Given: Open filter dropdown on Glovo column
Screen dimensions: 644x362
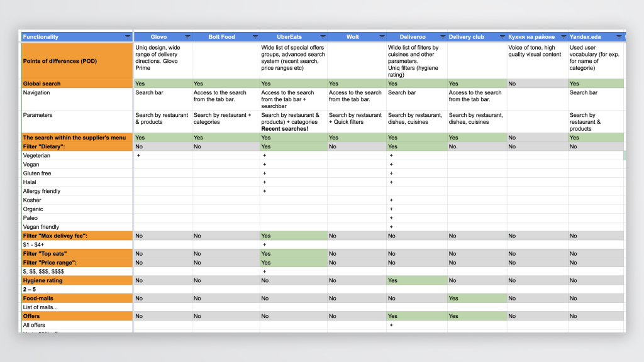Looking at the screenshot, I should click(187, 37).
